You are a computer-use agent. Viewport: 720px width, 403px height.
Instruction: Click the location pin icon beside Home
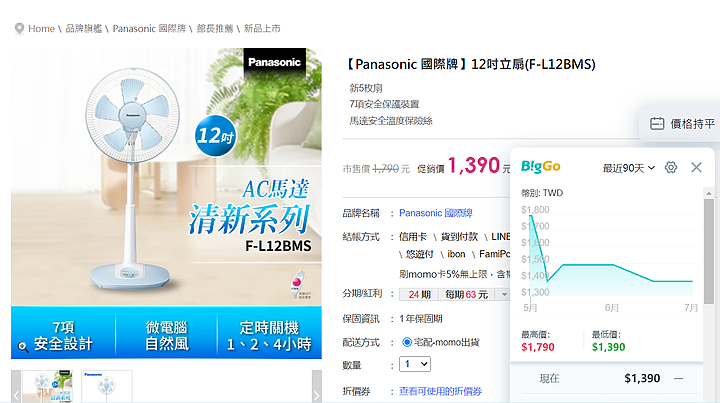[19, 29]
